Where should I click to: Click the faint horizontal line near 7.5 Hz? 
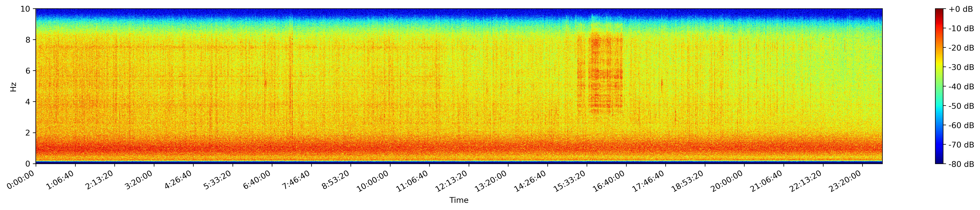(x=152, y=48)
